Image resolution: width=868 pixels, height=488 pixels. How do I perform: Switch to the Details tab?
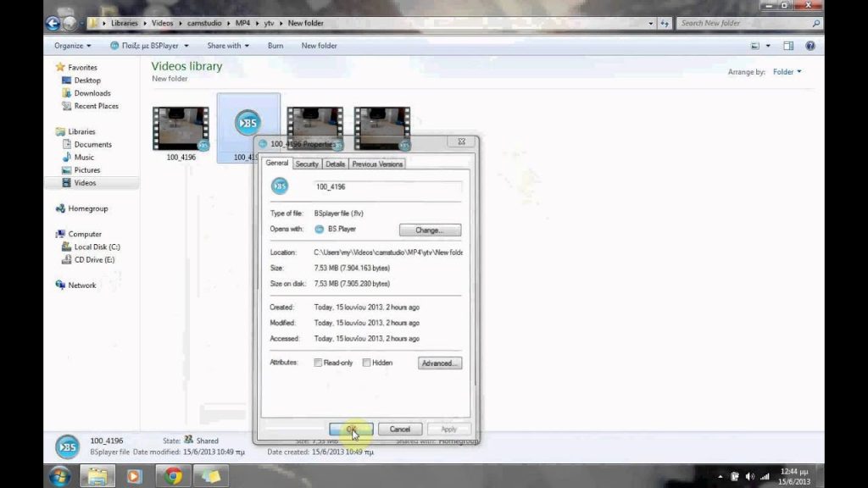point(335,164)
